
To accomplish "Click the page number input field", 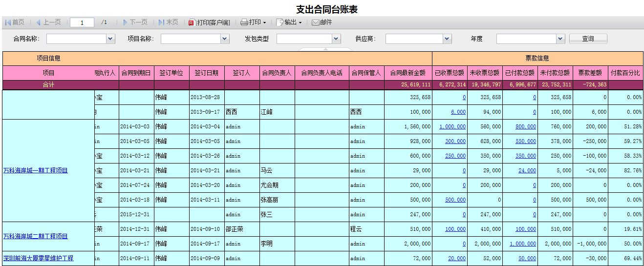I will pyautogui.click(x=82, y=22).
